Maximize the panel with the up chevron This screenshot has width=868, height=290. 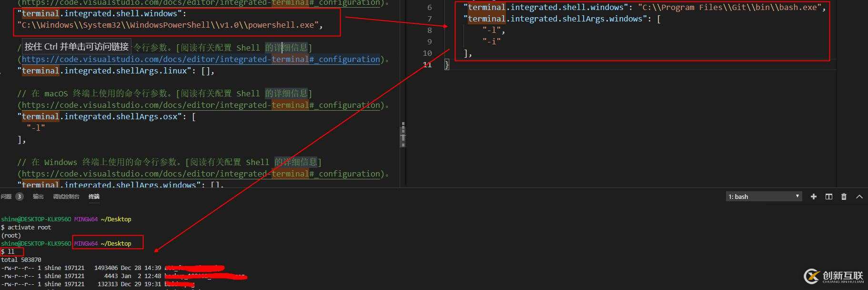click(x=859, y=197)
